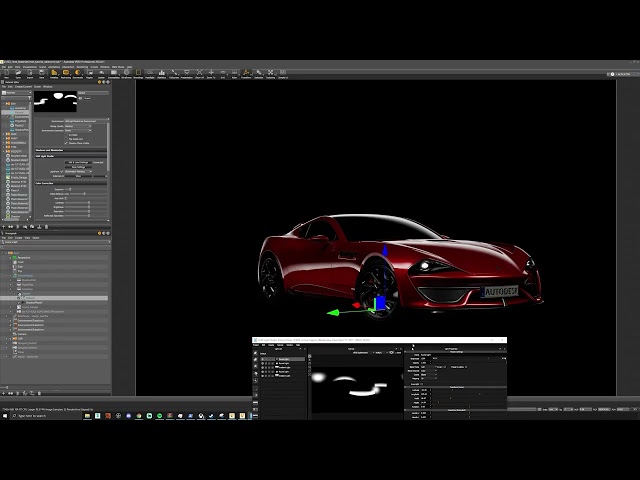
Task: Click the Open file toolbar icon
Action: click(x=18, y=73)
